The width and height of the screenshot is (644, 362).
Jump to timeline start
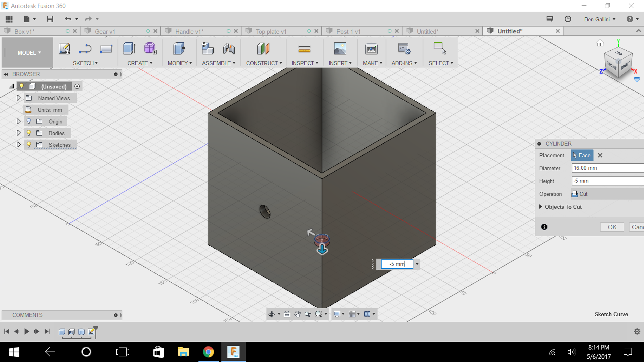7,331
